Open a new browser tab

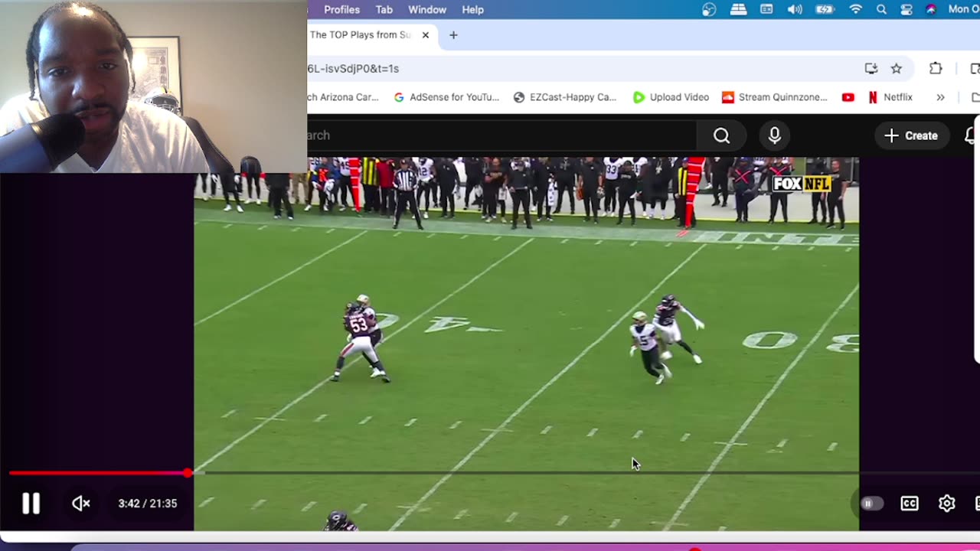coord(453,35)
